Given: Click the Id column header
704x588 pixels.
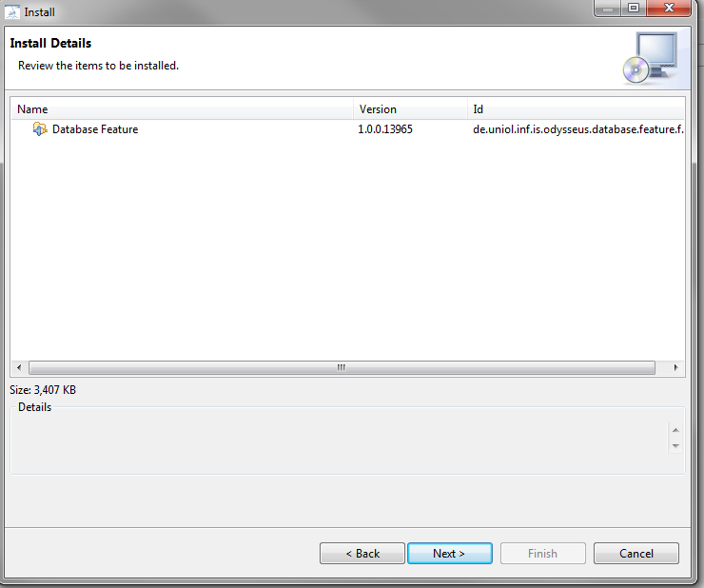Looking at the screenshot, I should [x=576, y=109].
